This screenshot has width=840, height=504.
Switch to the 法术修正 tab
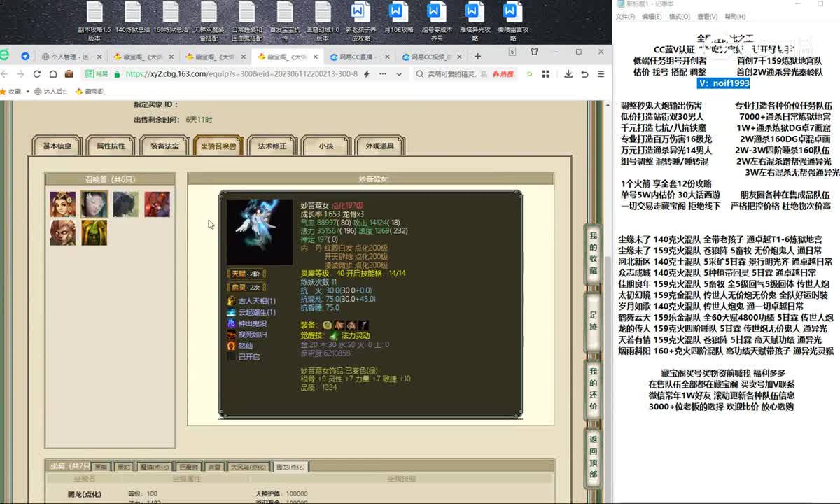[272, 145]
